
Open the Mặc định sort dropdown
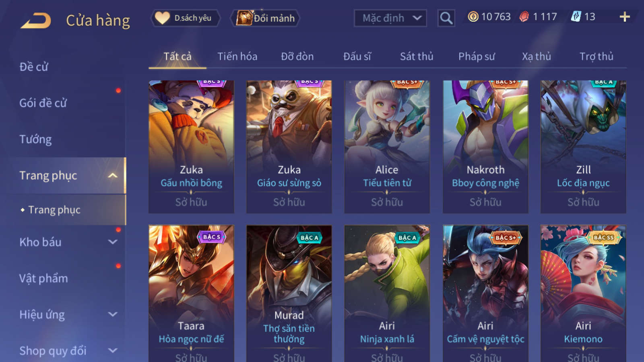point(390,18)
